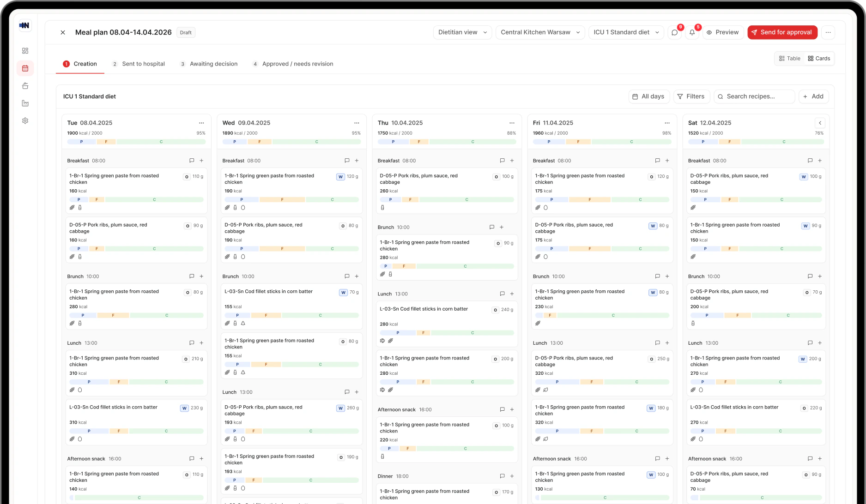Open comments icon with 9 badge
Viewport: 866px width, 504px height.
click(675, 32)
